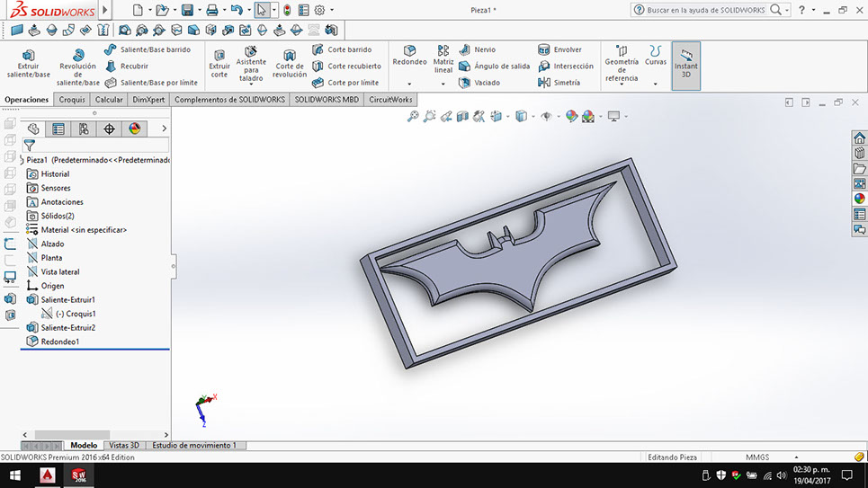Expand the SOLIDWORKS menu flyout arrow

[104, 10]
